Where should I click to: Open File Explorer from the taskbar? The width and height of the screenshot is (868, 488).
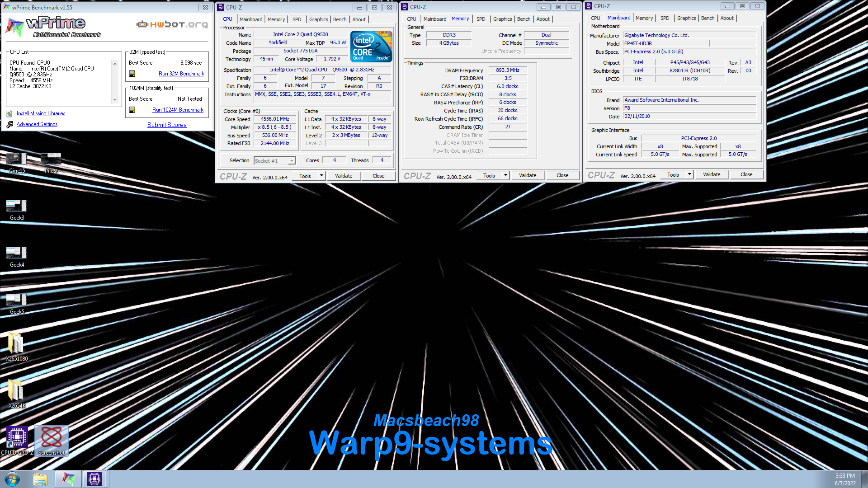40,479
